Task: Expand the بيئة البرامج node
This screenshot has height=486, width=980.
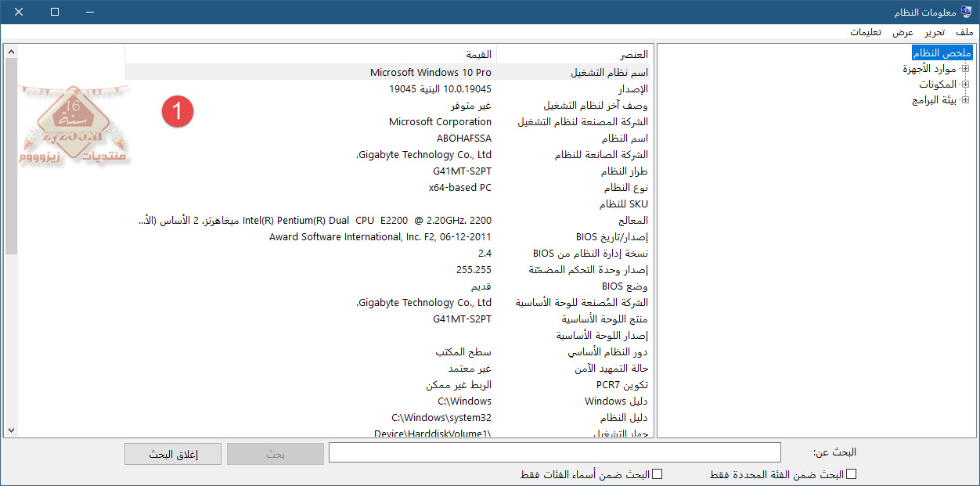Action: click(965, 100)
